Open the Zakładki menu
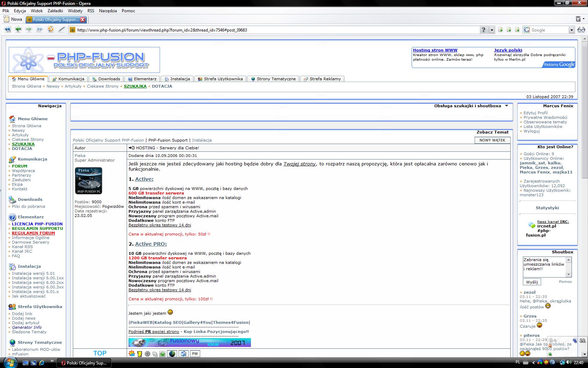Viewport: 588px width, 368px height. click(x=55, y=11)
